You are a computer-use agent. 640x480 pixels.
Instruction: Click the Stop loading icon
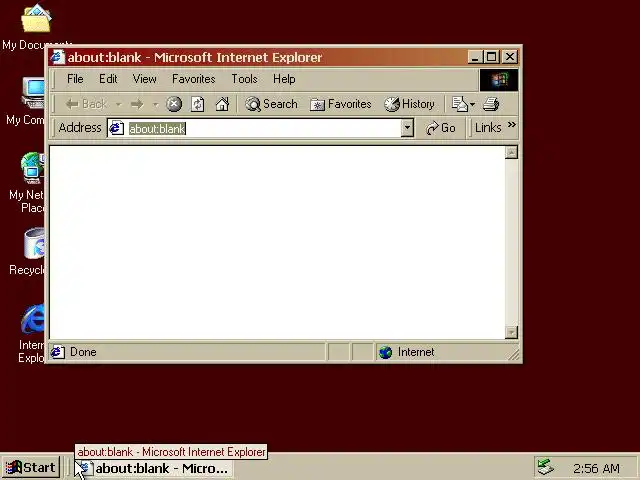point(173,104)
